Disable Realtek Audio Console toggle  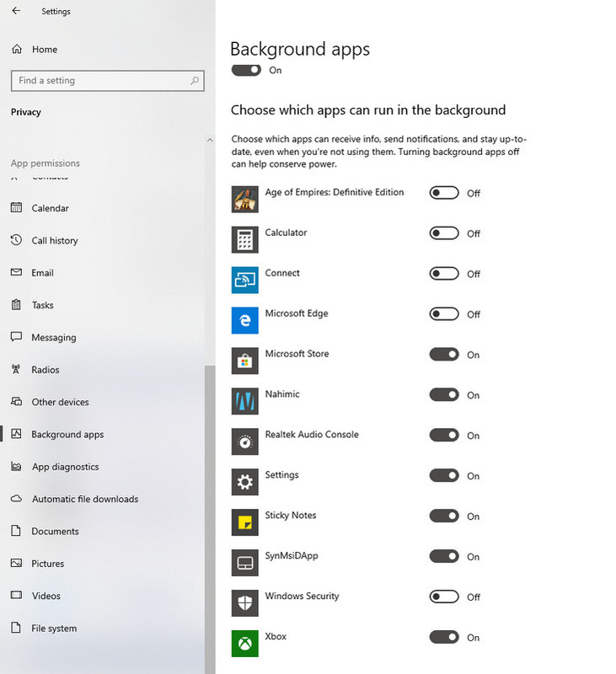coord(444,436)
